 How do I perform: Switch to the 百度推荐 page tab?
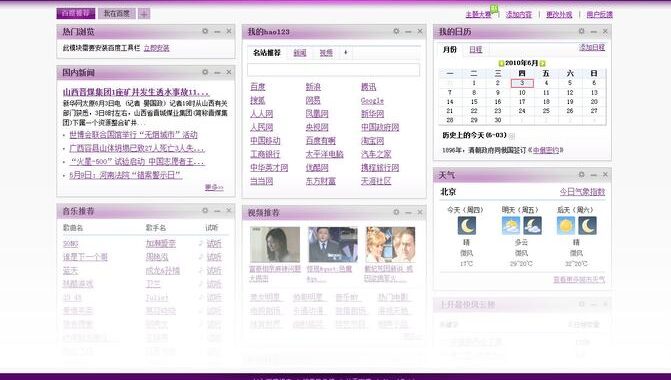pos(76,13)
